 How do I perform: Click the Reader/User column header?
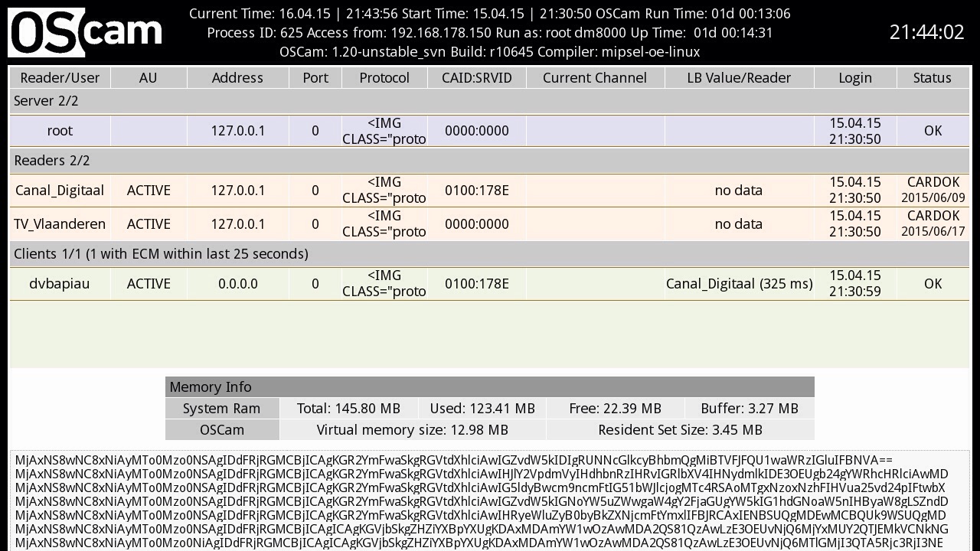tap(60, 78)
